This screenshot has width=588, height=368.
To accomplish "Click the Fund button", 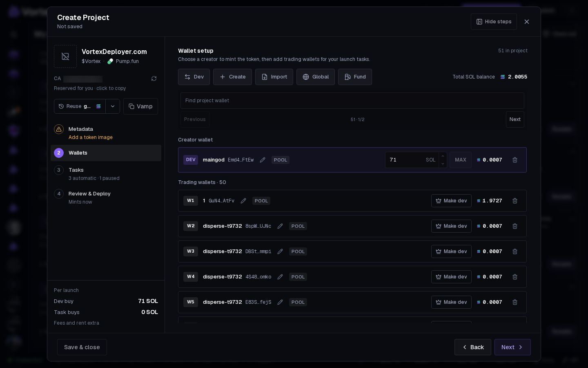I will point(355,77).
